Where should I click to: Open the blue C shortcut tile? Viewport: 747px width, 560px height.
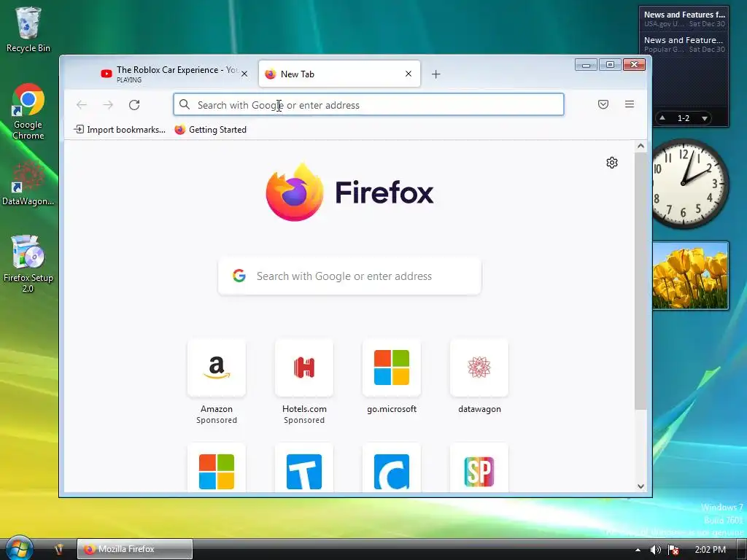392,469
